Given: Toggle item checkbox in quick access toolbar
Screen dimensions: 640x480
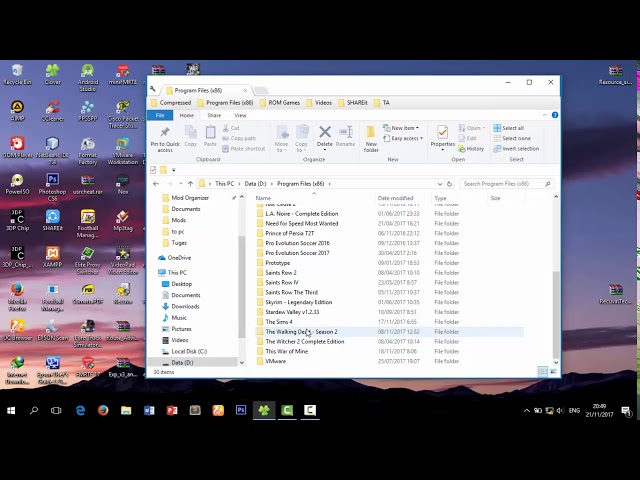Looking at the screenshot, I should point(153,170).
